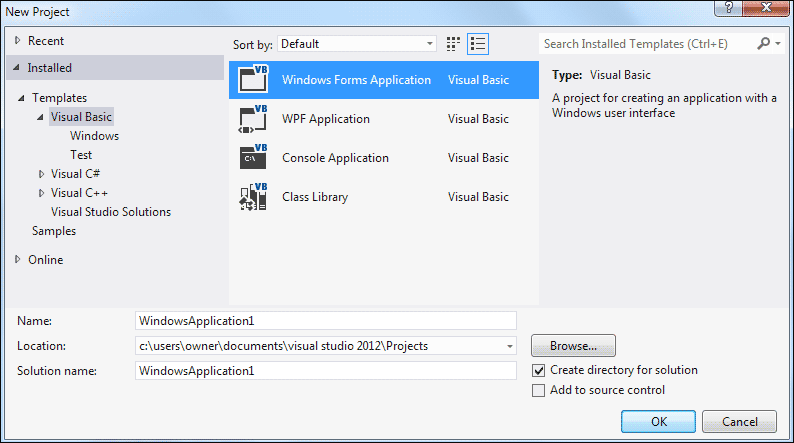Click the Browse... button

pyautogui.click(x=572, y=346)
